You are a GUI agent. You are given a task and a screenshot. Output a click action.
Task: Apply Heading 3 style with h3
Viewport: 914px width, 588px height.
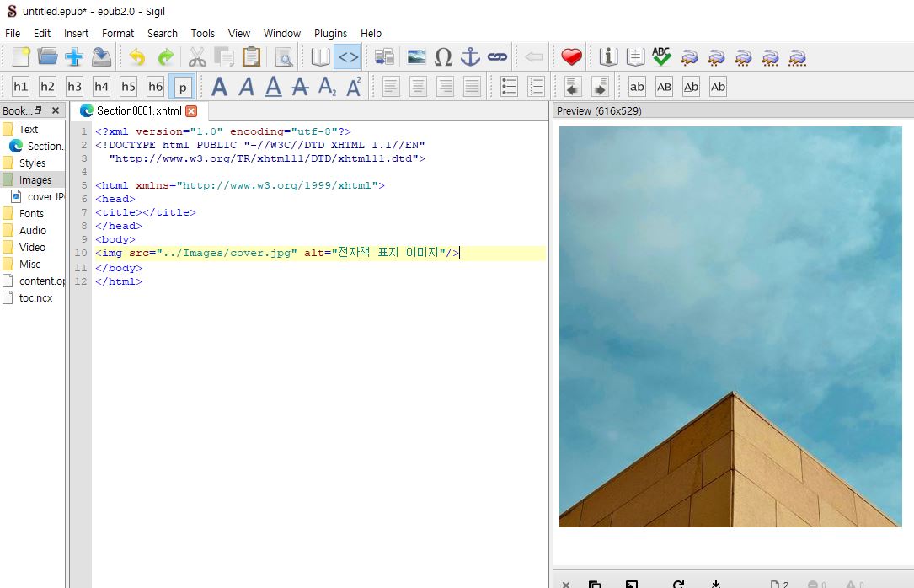[75, 87]
